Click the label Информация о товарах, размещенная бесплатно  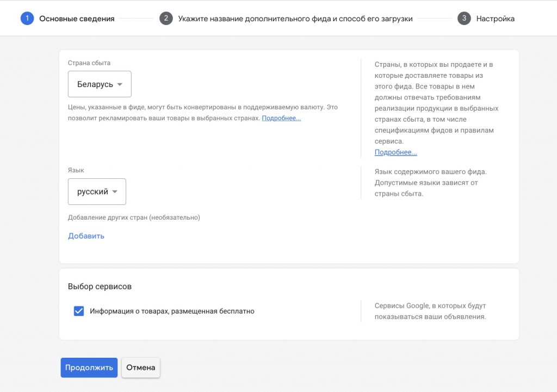172,311
